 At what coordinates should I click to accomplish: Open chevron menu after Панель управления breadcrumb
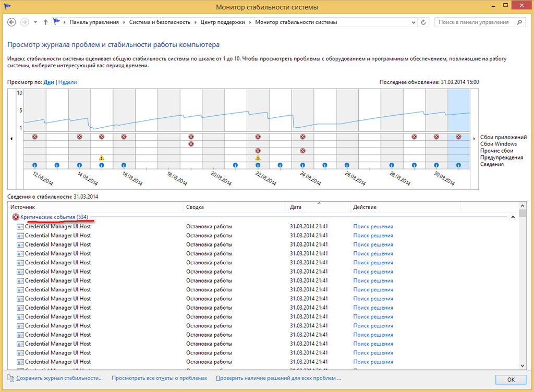tap(124, 22)
